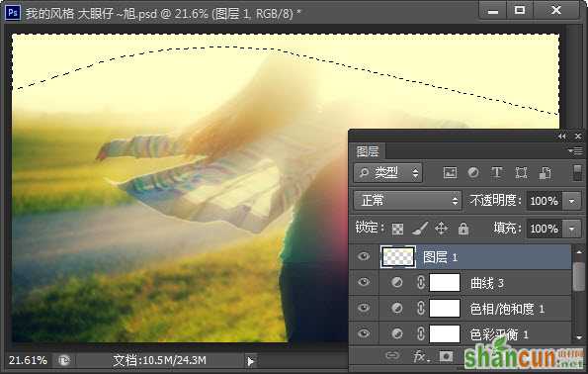Click the adjustment layer filter icon
The width and height of the screenshot is (588, 374).
tap(473, 173)
